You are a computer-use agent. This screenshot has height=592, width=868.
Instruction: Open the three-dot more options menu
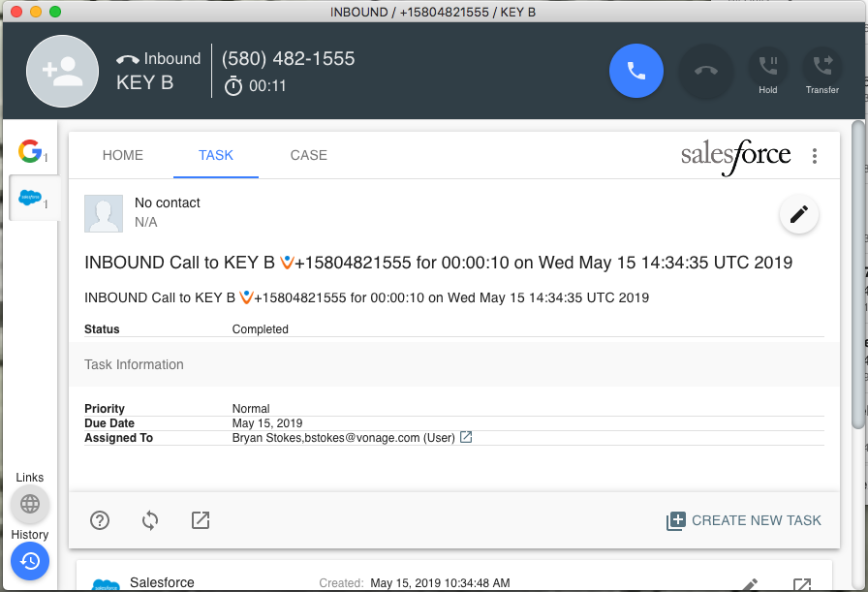coord(815,156)
